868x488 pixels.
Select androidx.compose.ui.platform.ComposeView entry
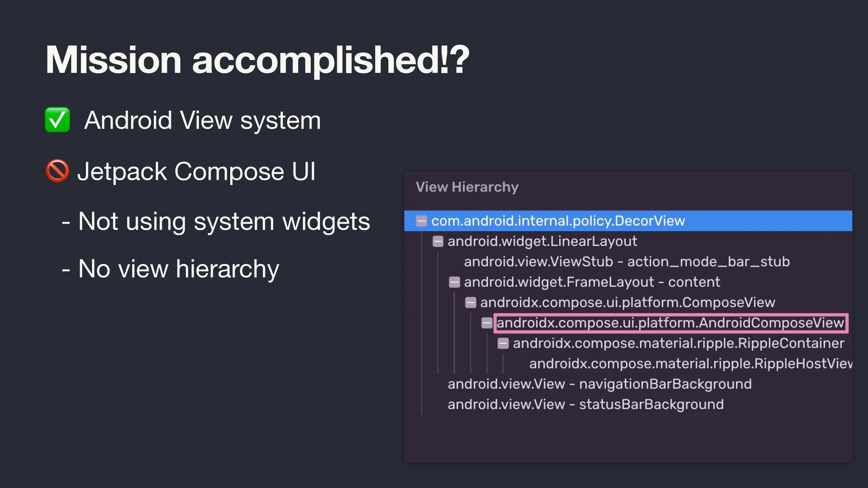pos(627,303)
